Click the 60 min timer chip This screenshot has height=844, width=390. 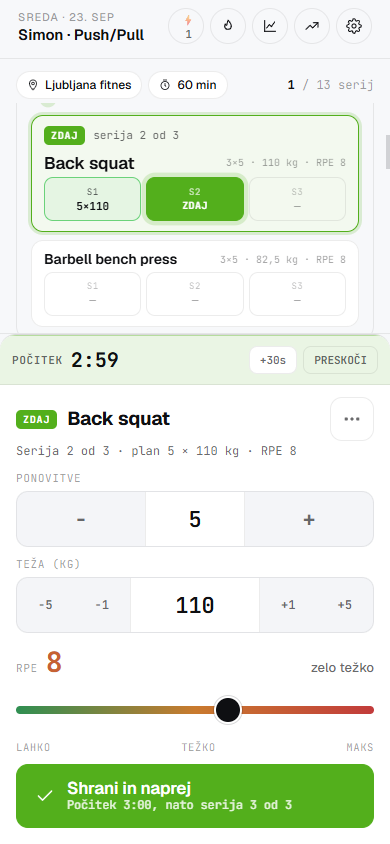point(188,85)
